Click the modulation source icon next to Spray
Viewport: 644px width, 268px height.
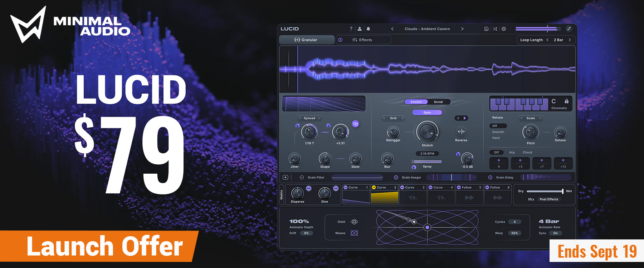414,167
